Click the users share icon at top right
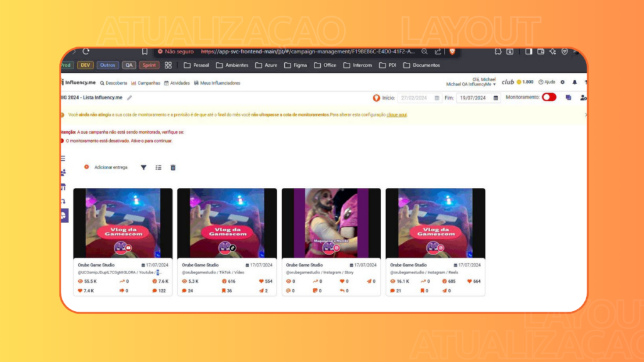644x362 pixels. (583, 97)
